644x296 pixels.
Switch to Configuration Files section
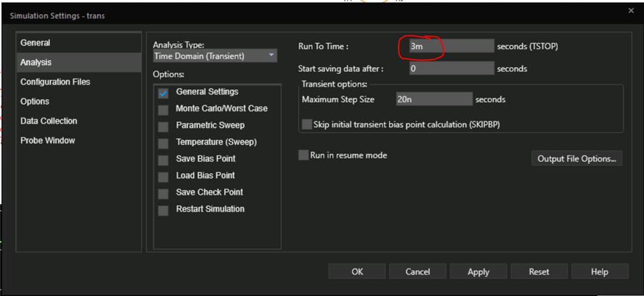55,82
